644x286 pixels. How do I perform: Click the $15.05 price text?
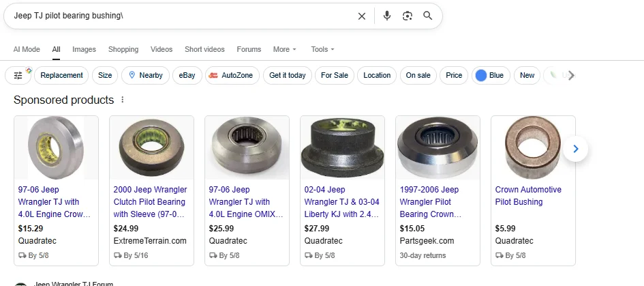[412, 229]
